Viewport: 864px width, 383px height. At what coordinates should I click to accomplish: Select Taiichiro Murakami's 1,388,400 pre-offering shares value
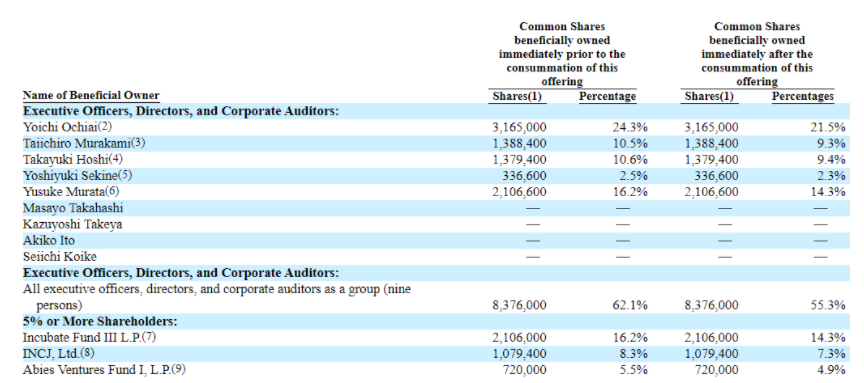pos(519,144)
